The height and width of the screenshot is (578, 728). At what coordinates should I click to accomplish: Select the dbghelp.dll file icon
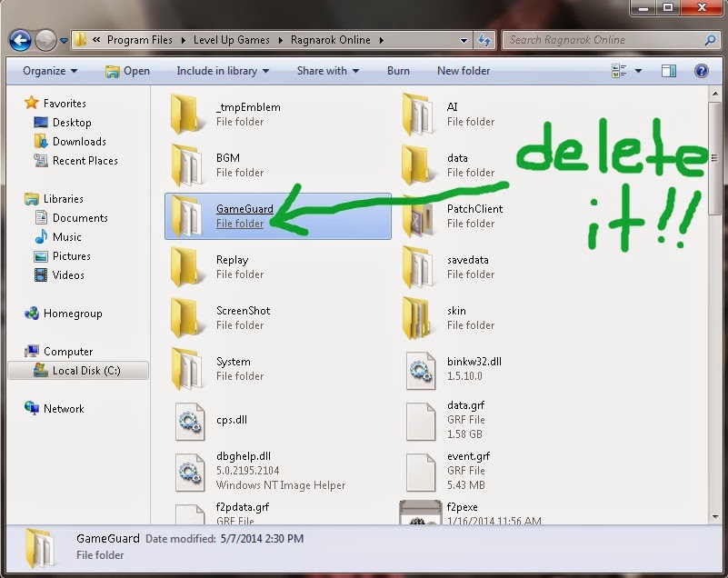[190, 473]
